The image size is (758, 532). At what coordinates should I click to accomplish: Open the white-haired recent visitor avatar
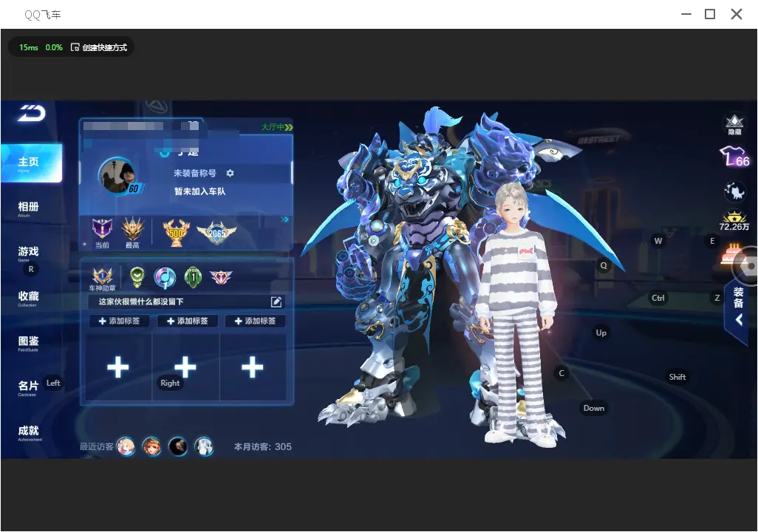(x=204, y=446)
